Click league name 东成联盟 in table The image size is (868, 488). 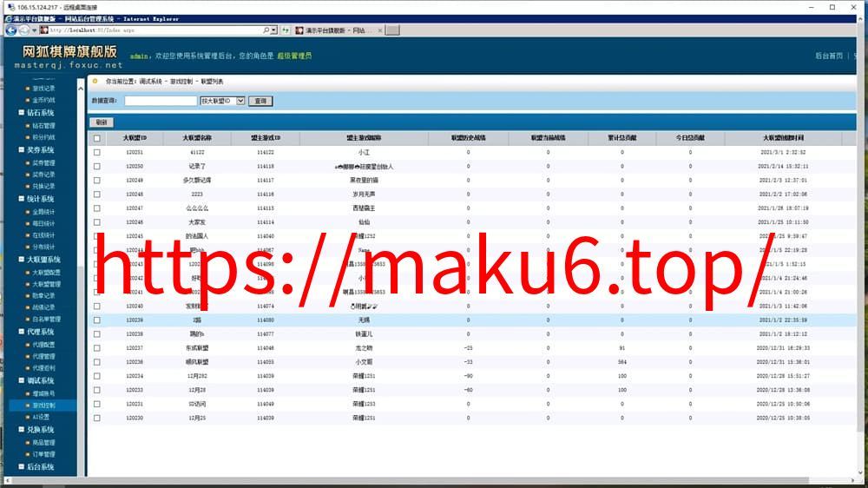coord(197,348)
